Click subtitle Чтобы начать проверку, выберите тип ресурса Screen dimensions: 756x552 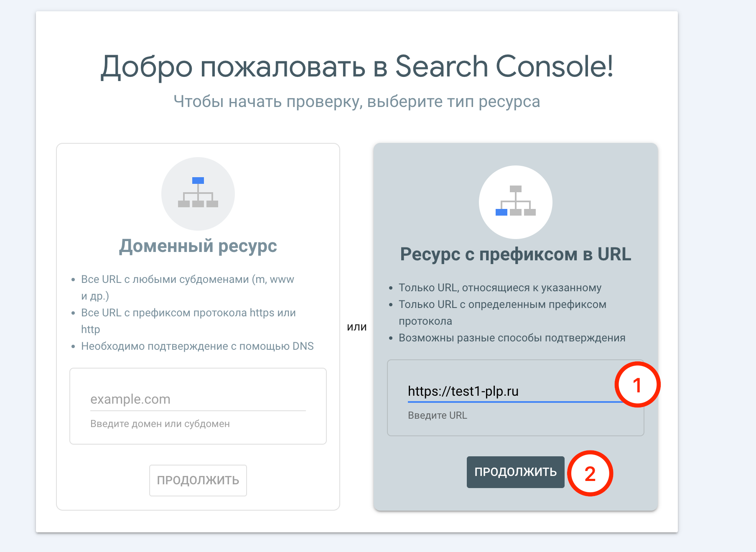click(357, 102)
